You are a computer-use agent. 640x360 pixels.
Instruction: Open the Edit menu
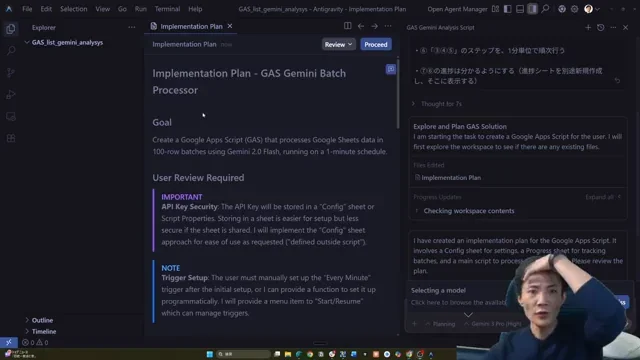pyautogui.click(x=46, y=9)
